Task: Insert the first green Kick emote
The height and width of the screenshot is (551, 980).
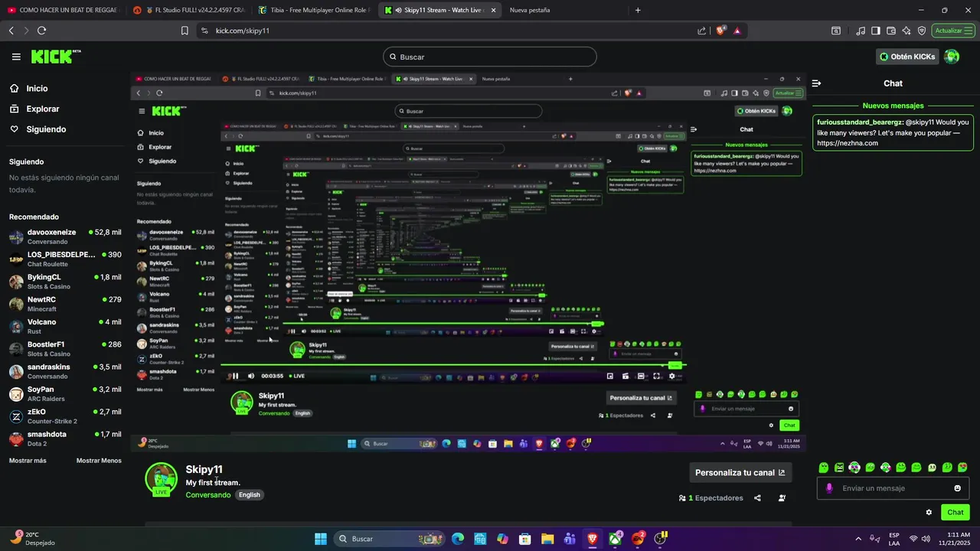Action: (x=824, y=468)
